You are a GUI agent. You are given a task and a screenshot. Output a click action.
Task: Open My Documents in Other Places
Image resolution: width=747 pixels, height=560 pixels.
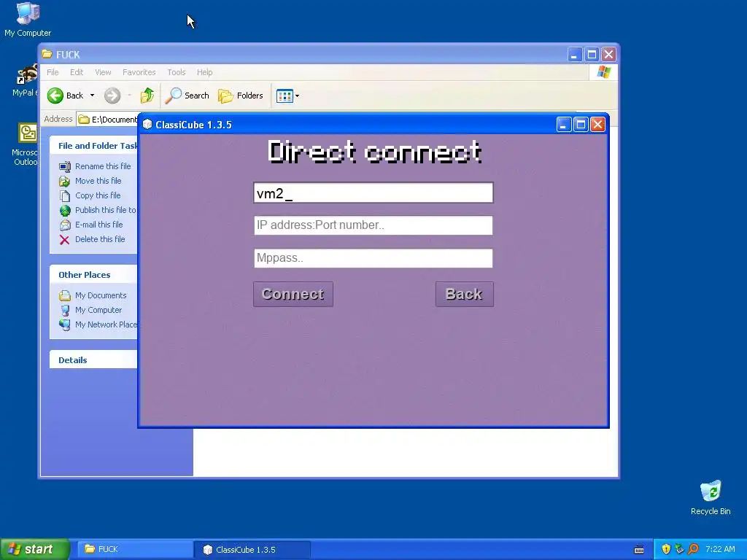(x=101, y=296)
